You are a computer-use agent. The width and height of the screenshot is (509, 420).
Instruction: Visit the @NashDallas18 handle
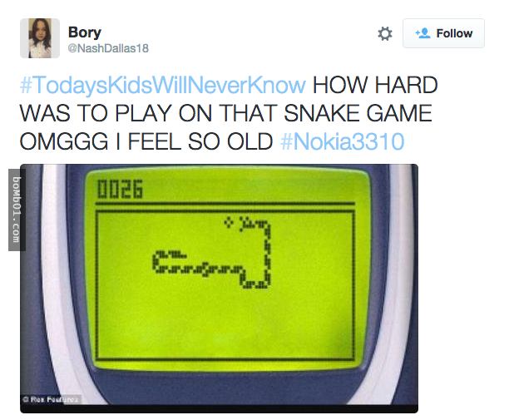[x=108, y=48]
